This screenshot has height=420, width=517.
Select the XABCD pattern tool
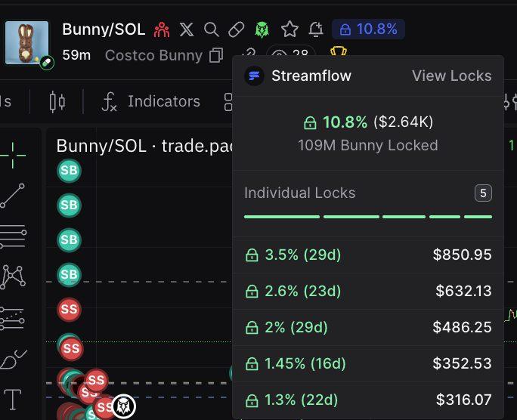point(13,277)
